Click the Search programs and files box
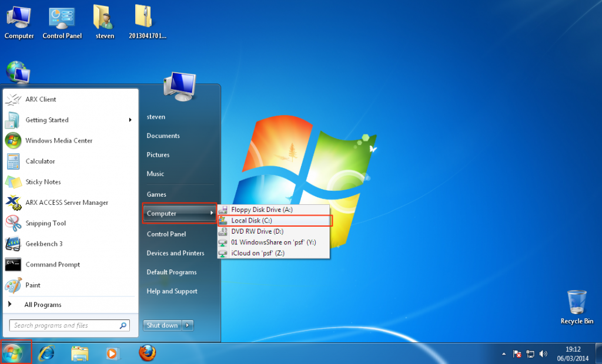This screenshot has width=602, height=364. pyautogui.click(x=69, y=326)
